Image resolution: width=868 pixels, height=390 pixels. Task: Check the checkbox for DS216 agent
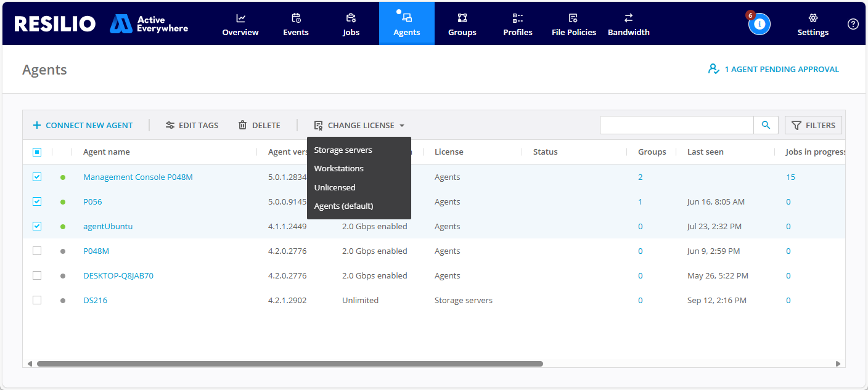(x=37, y=300)
